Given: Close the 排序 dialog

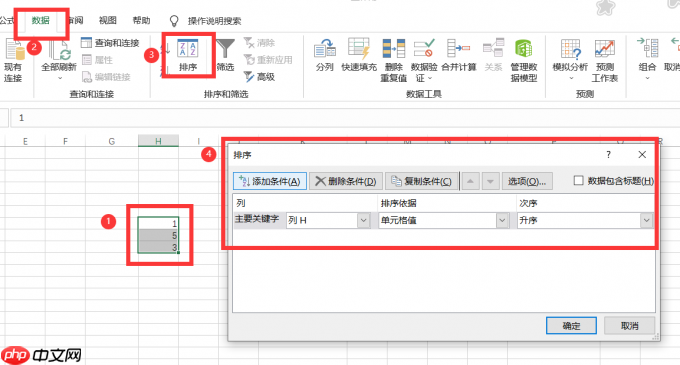Looking at the screenshot, I should click(x=642, y=155).
